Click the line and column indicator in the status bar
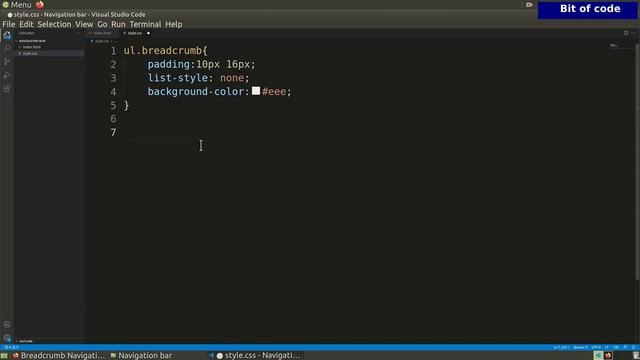640x360 pixels. pos(561,347)
